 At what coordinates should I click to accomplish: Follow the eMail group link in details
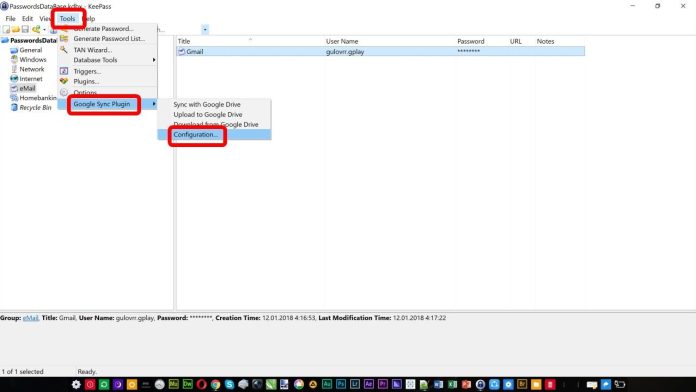(x=31, y=318)
